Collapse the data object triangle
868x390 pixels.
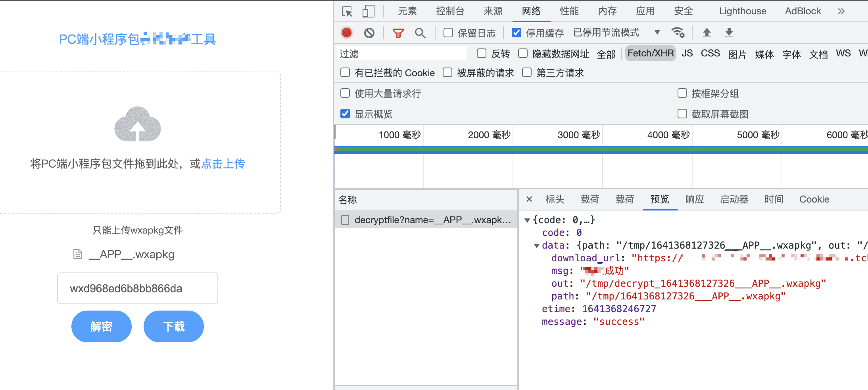(x=537, y=245)
